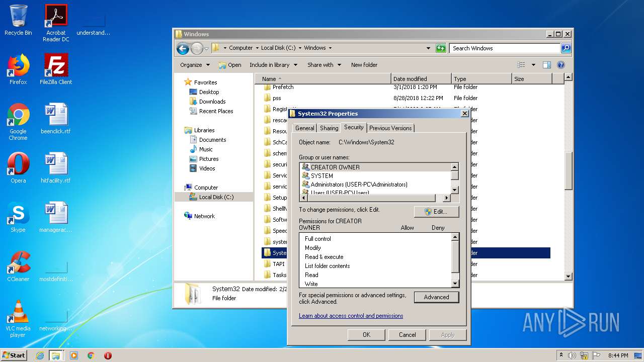Change view using the views icon
This screenshot has height=362, width=644.
(521, 65)
